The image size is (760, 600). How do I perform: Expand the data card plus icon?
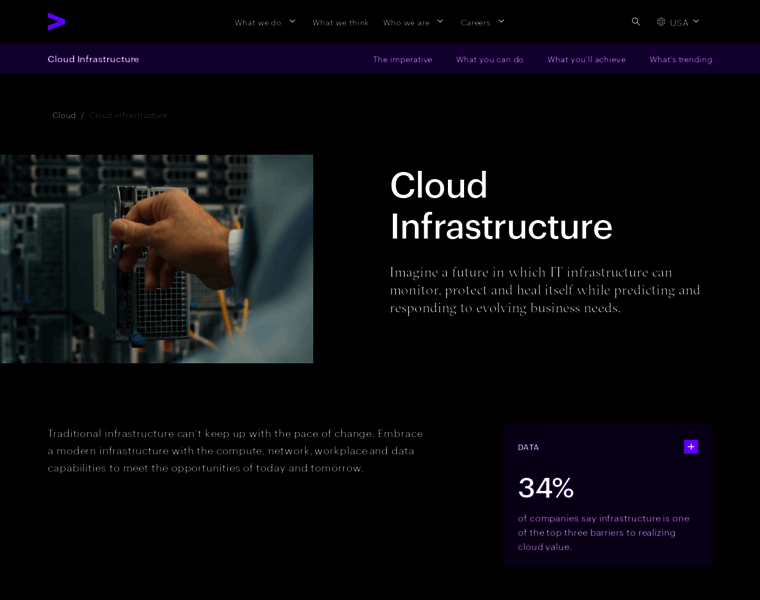click(x=691, y=447)
